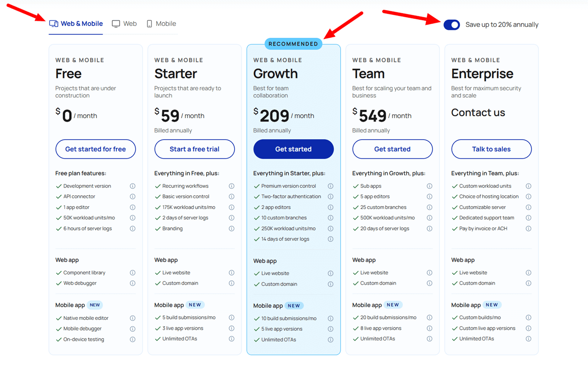This screenshot has width=588, height=368.
Task: Switch to the Web pricing tab
Action: 124,23
